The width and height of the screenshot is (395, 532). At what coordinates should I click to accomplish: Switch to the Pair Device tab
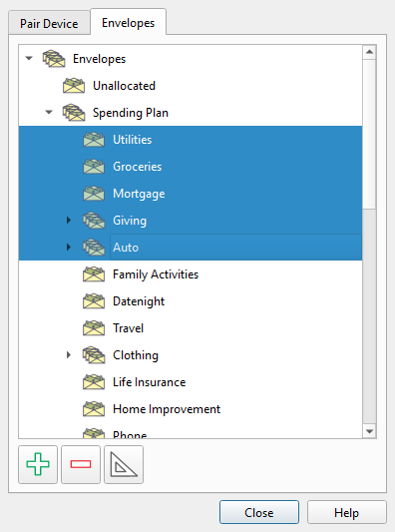tap(49, 23)
